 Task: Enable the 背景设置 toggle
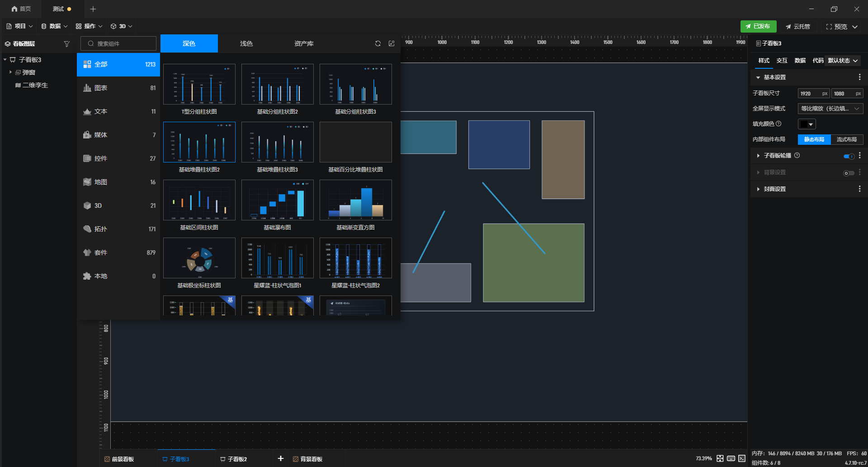pos(849,173)
